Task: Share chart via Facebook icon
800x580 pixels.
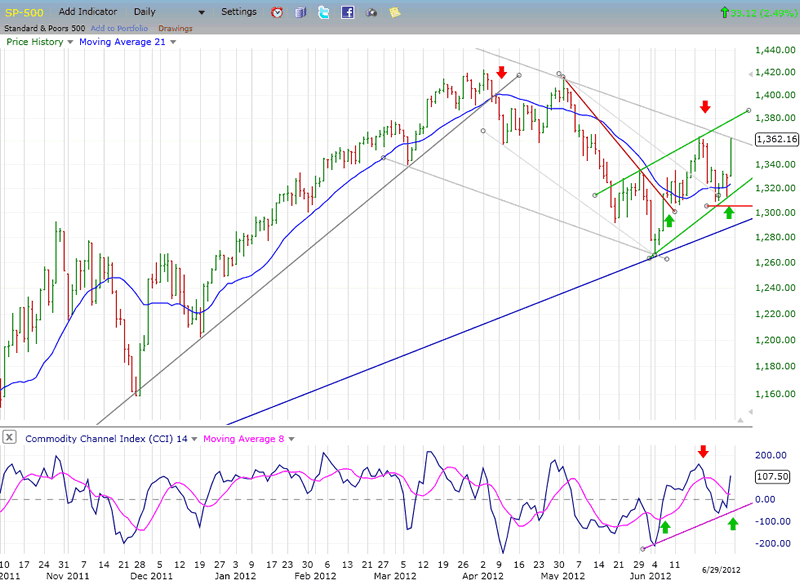Action: click(348, 13)
